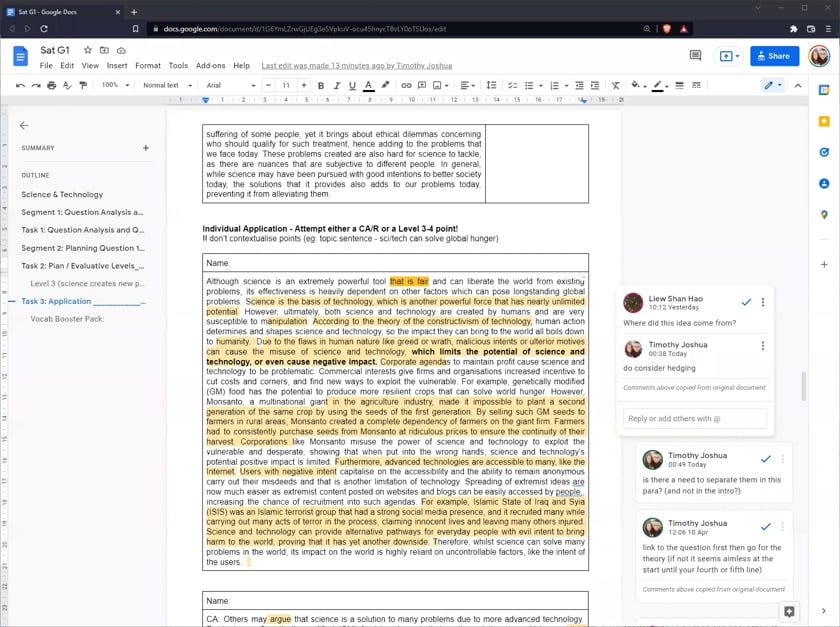This screenshot has width=840, height=627.
Task: Toggle italic formatting
Action: [x=337, y=86]
